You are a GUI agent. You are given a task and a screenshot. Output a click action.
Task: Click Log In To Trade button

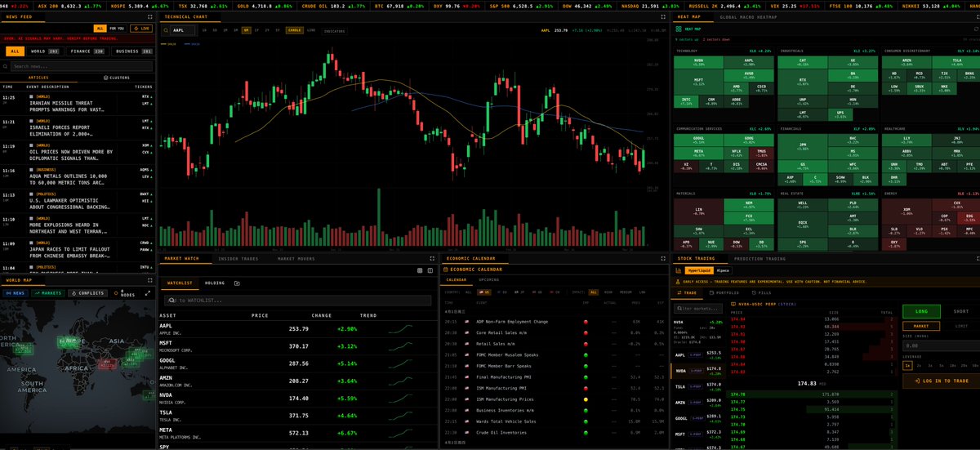(940, 381)
